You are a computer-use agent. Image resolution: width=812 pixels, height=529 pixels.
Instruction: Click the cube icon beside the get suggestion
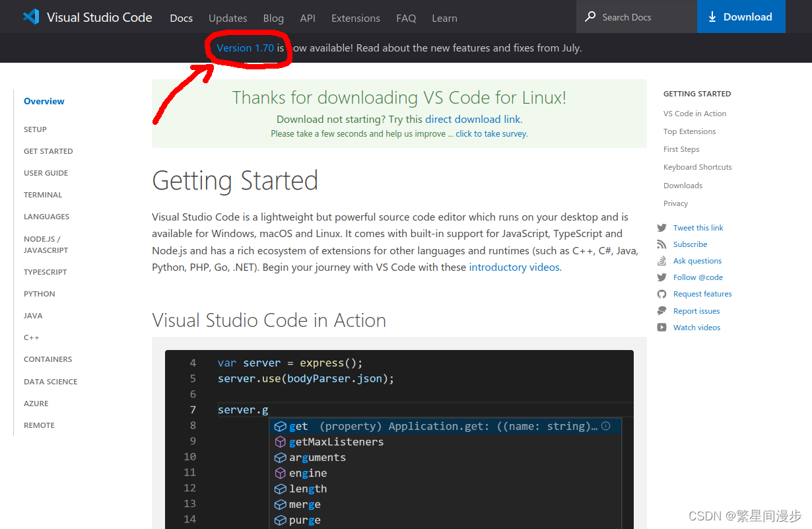tap(280, 427)
